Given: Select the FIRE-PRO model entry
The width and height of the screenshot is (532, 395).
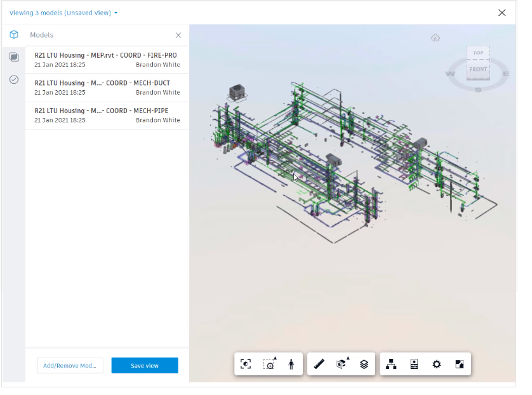Looking at the screenshot, I should (107, 59).
